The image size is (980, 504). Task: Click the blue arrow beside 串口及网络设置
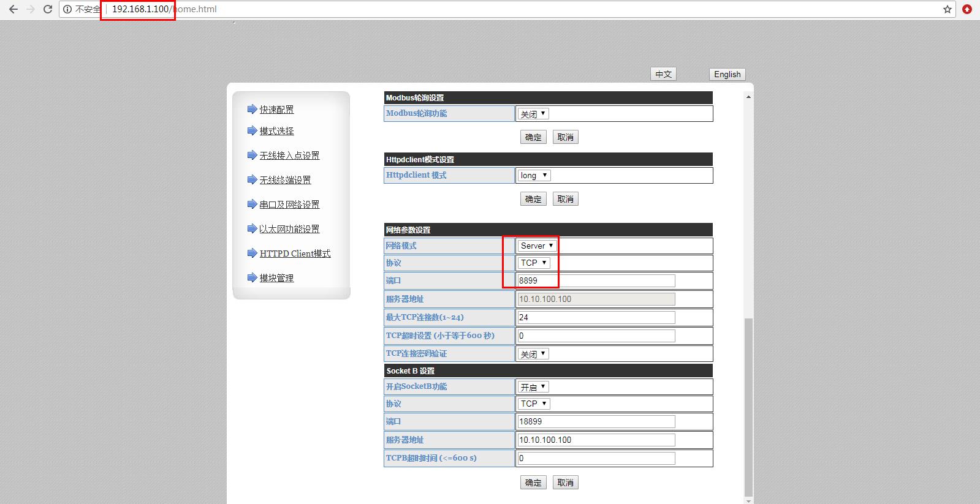point(252,204)
